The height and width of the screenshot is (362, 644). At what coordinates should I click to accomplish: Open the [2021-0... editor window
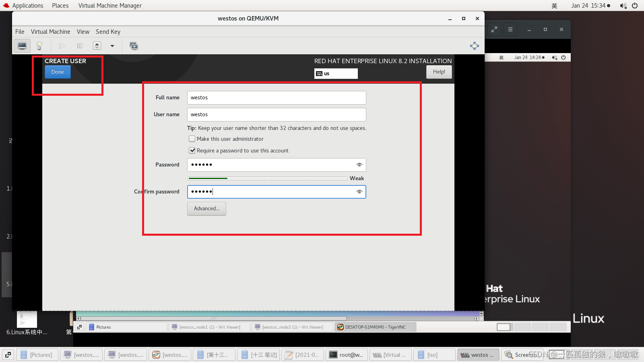303,355
